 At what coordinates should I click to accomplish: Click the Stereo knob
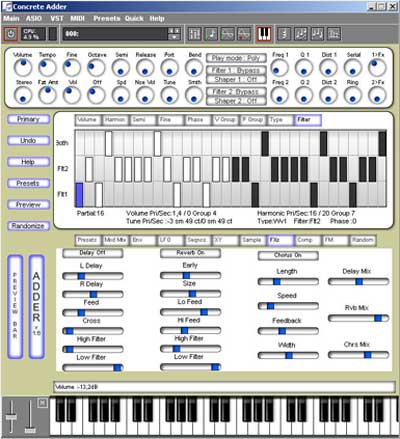tap(23, 95)
